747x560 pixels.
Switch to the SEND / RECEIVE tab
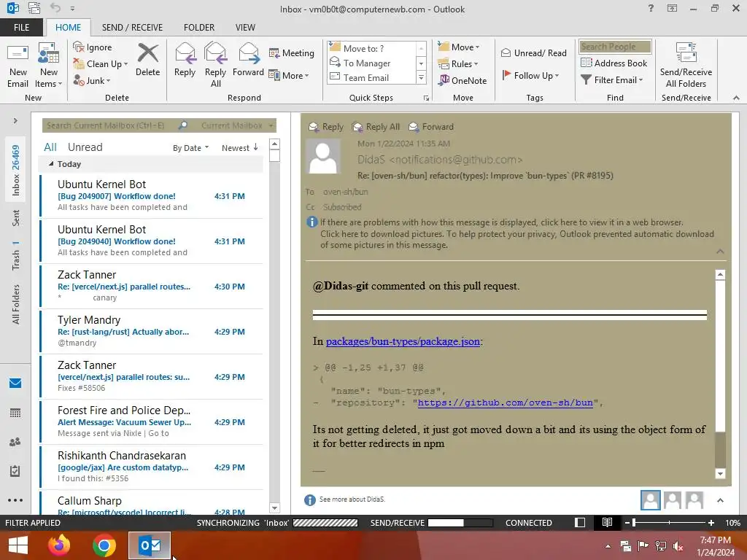pos(132,28)
